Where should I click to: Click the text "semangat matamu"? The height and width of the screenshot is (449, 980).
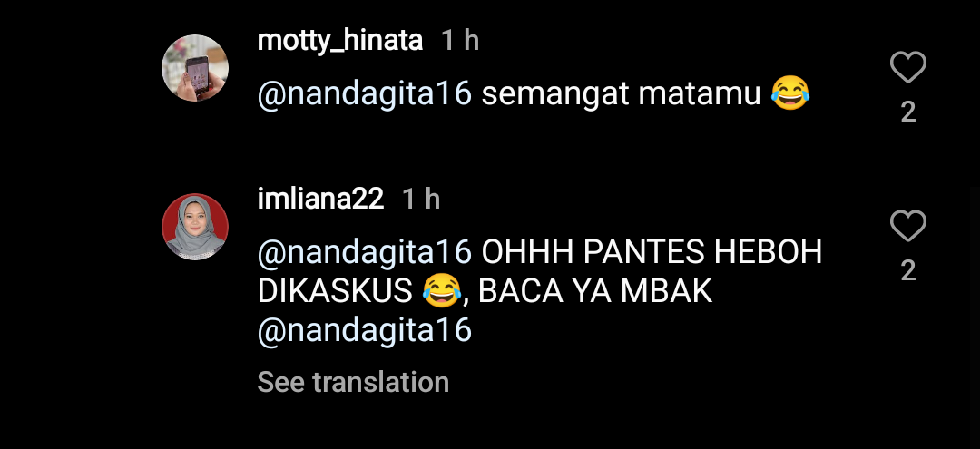(621, 94)
